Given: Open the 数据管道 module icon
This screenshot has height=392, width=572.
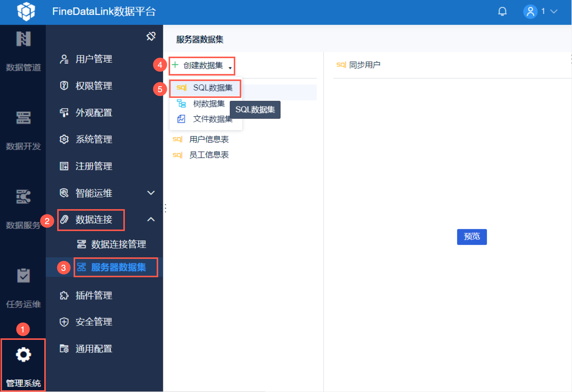Looking at the screenshot, I should click(x=23, y=39).
